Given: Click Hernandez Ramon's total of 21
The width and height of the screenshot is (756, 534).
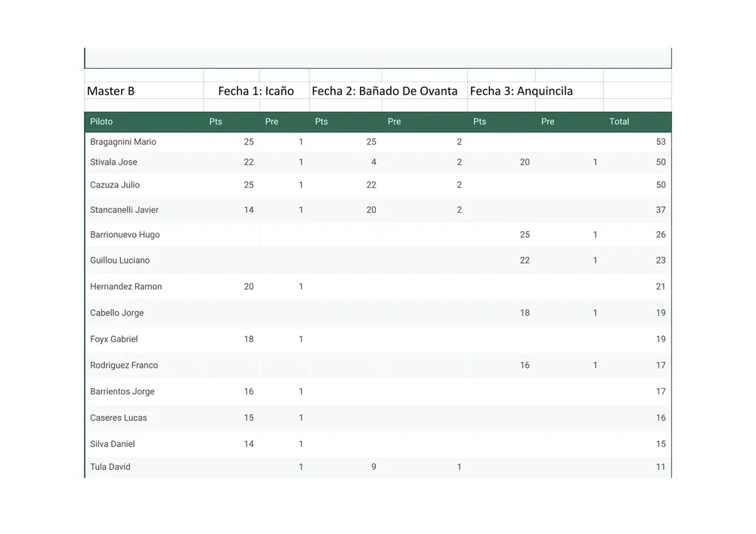Looking at the screenshot, I should point(660,287).
